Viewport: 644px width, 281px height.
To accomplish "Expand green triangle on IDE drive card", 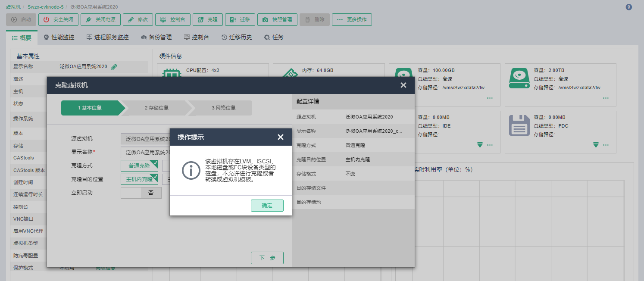I will [480, 145].
